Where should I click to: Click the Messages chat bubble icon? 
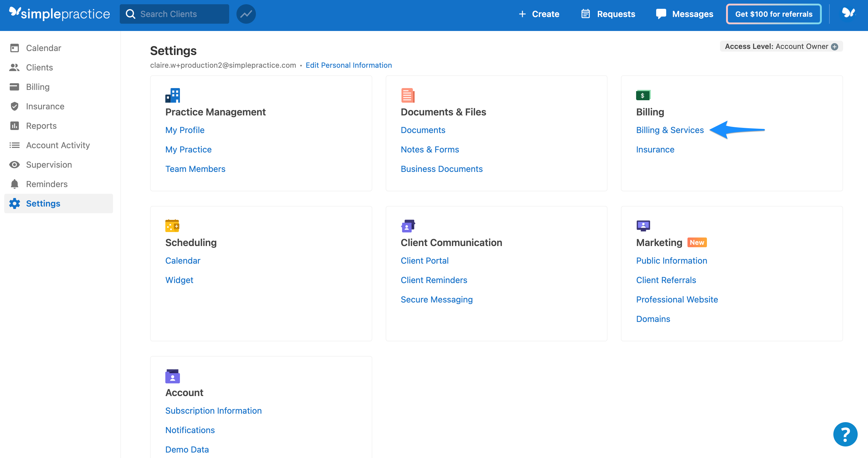[x=661, y=14]
